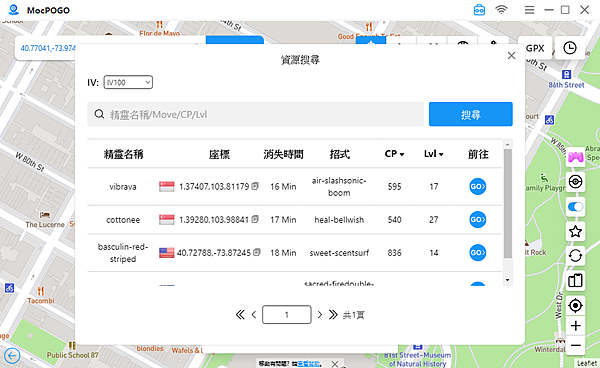Click the GO button for vibrava
600x368 pixels.
tap(478, 187)
